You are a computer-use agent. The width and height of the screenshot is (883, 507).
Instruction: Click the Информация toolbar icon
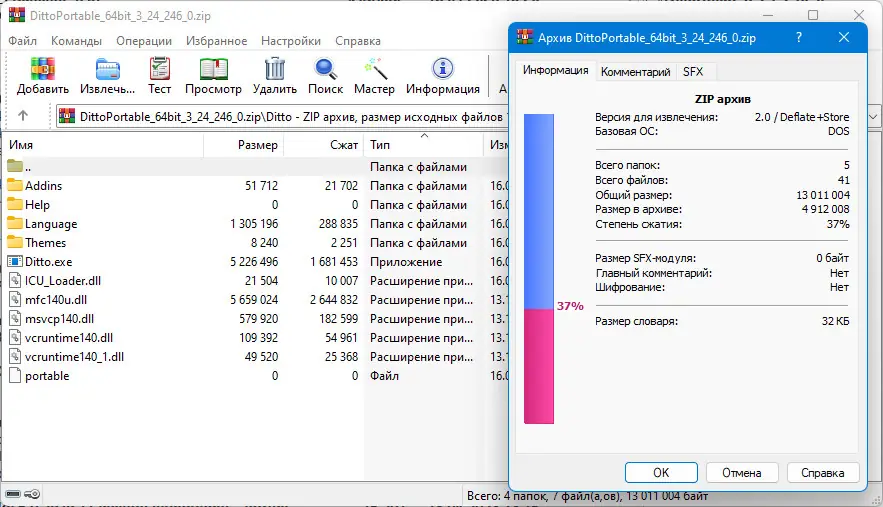click(443, 69)
